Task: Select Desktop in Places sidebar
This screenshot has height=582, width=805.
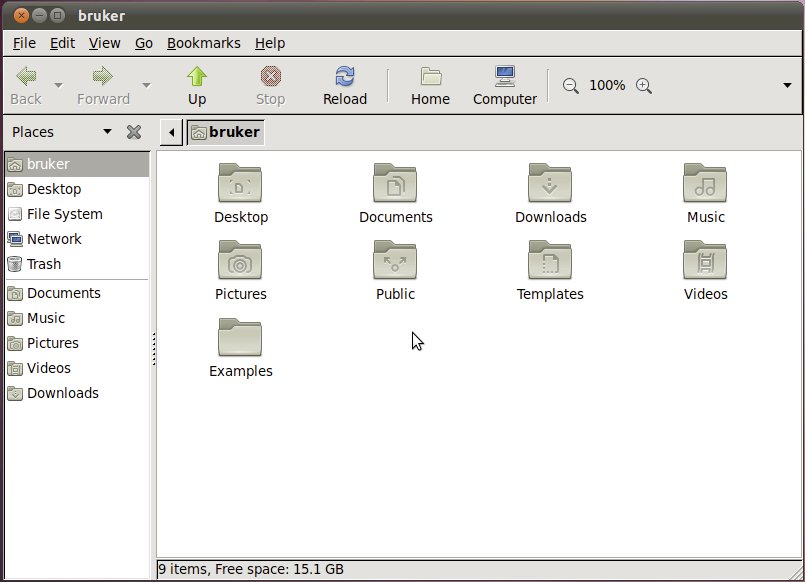Action: [x=77, y=189]
